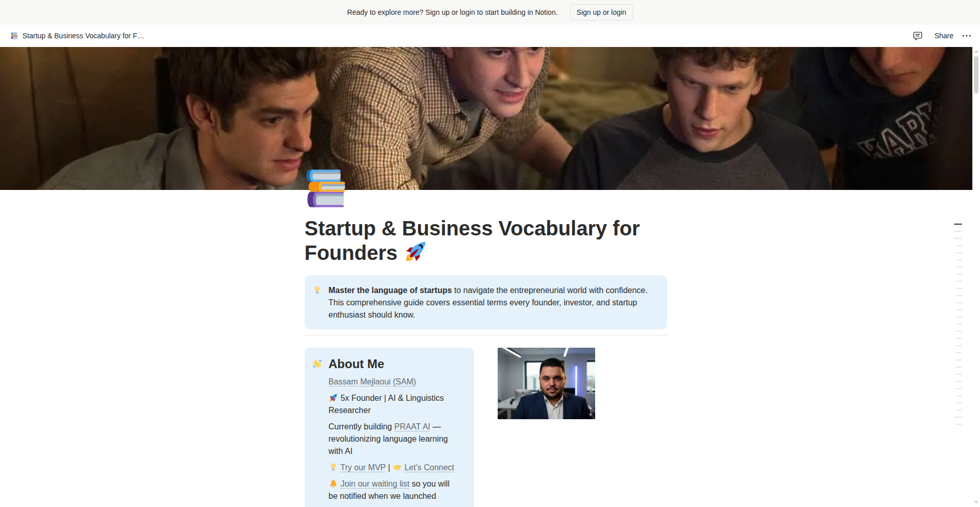Click the stacked books page icon
This screenshot has height=507, width=980.
pos(326,188)
